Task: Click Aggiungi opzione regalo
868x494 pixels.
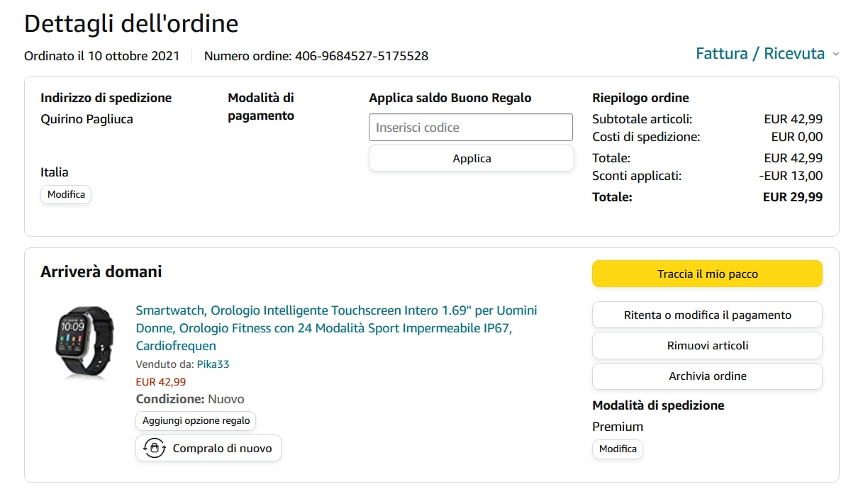Action: point(196,420)
